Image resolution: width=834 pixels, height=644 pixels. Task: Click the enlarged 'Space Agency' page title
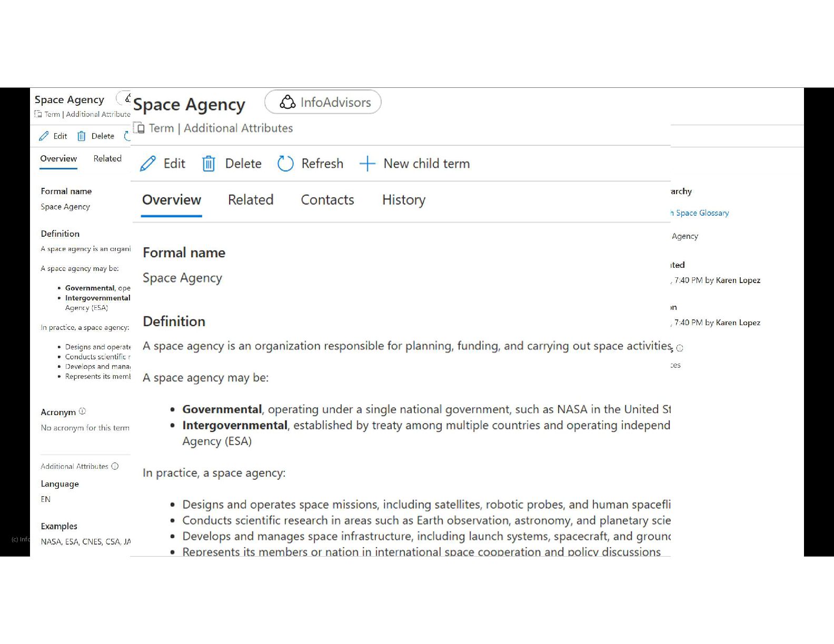coord(189,105)
